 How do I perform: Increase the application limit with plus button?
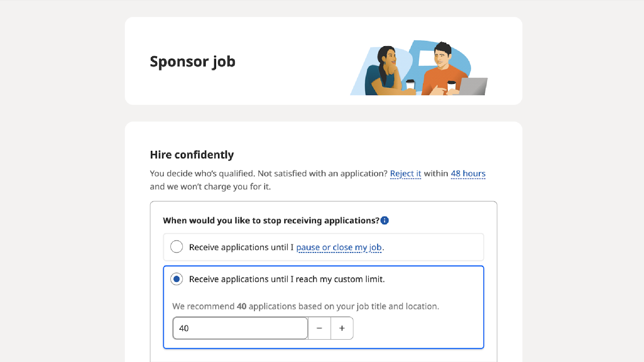[342, 328]
